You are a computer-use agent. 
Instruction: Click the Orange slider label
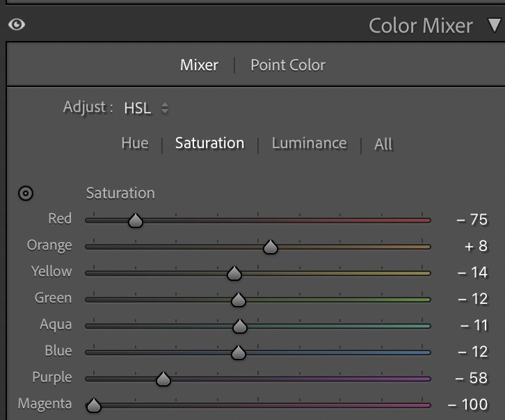click(x=49, y=245)
